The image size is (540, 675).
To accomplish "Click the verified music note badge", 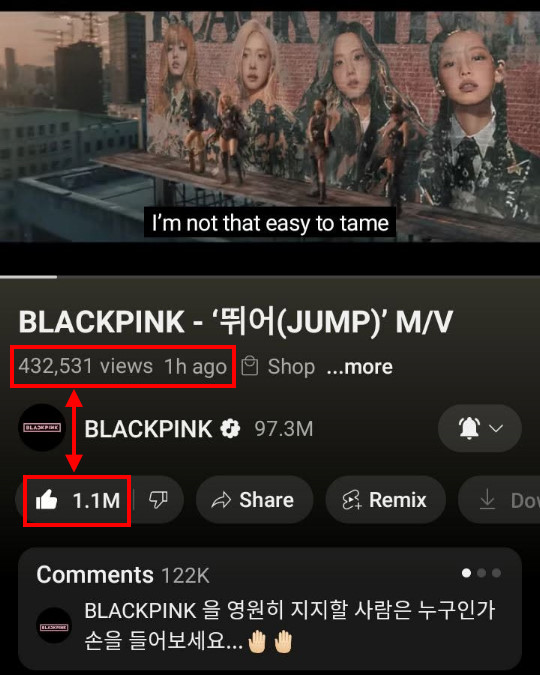I will pyautogui.click(x=230, y=429).
